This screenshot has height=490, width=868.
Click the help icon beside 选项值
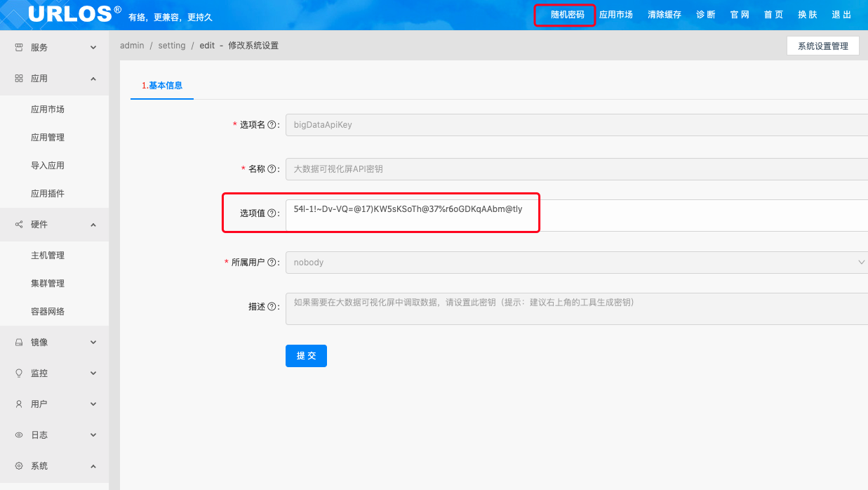[x=272, y=213]
